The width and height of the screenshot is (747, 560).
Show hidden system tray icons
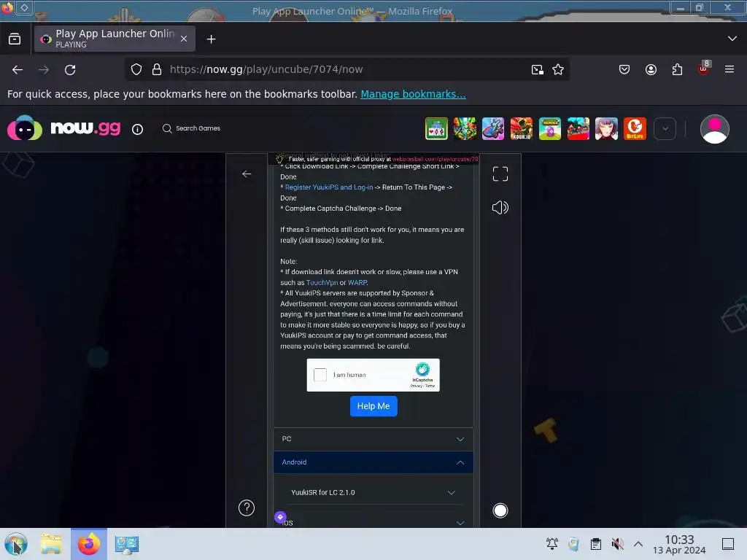pyautogui.click(x=638, y=544)
